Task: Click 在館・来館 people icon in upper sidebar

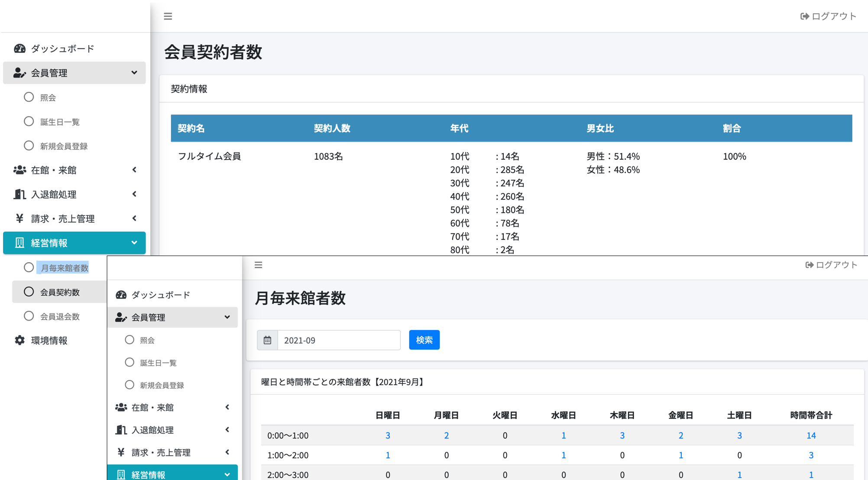Action: pyautogui.click(x=20, y=170)
